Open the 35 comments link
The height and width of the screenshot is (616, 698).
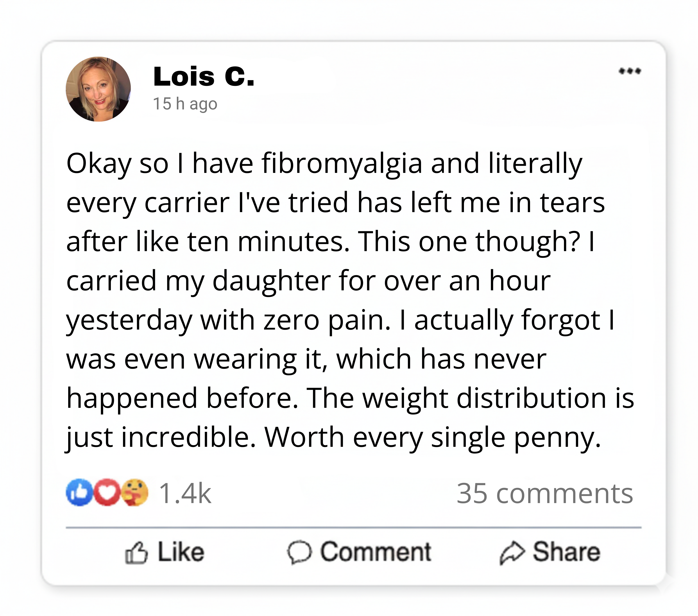[545, 493]
